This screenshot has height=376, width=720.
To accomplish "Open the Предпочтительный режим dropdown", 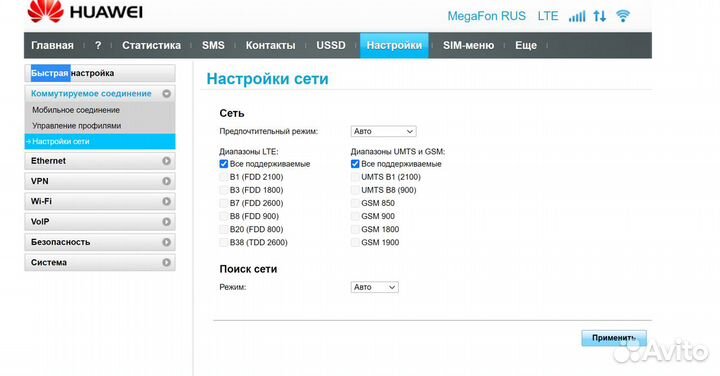I will [x=383, y=131].
